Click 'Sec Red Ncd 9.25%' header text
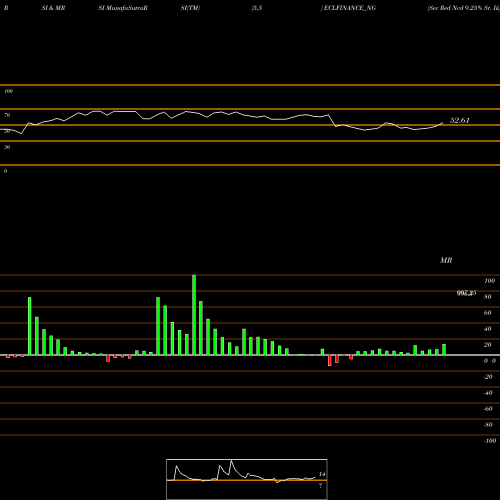The image size is (500, 500). 455,8
